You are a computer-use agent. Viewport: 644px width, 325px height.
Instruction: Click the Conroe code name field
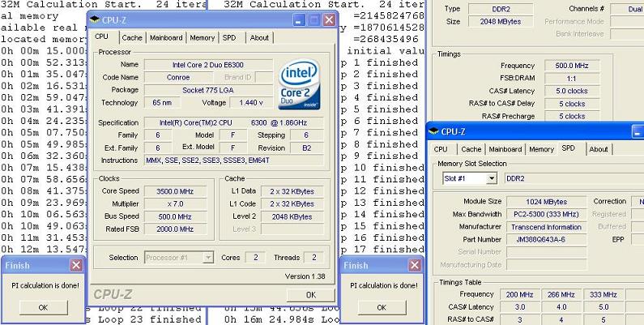(178, 77)
